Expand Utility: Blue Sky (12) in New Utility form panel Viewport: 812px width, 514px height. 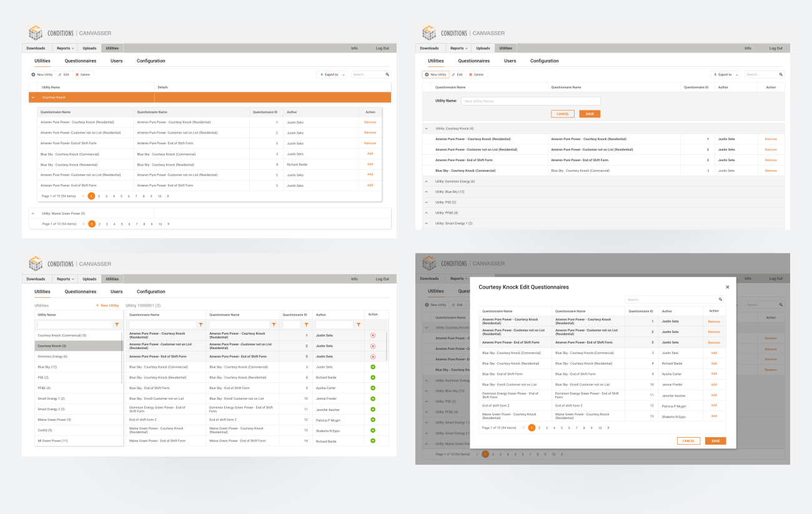[427, 192]
